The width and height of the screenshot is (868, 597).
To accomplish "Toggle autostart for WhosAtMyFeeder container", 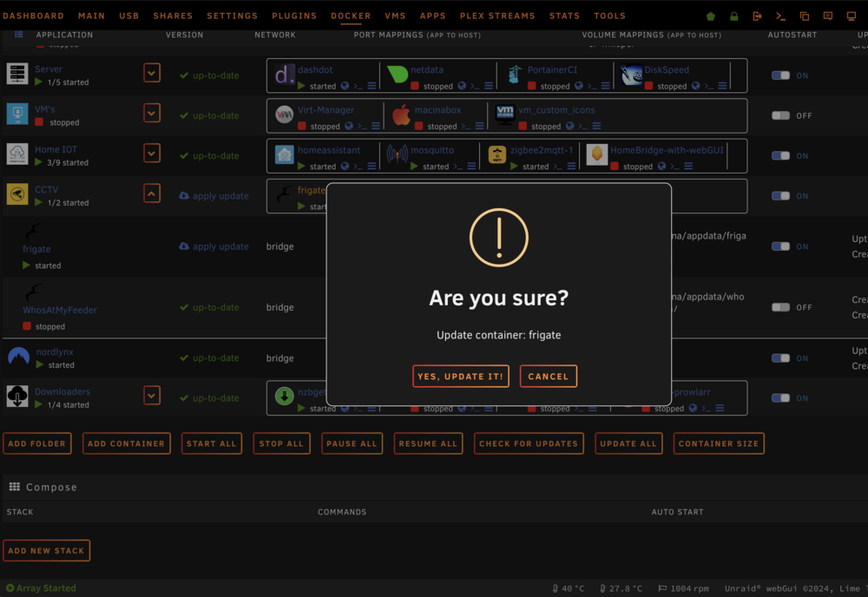I will (x=780, y=307).
